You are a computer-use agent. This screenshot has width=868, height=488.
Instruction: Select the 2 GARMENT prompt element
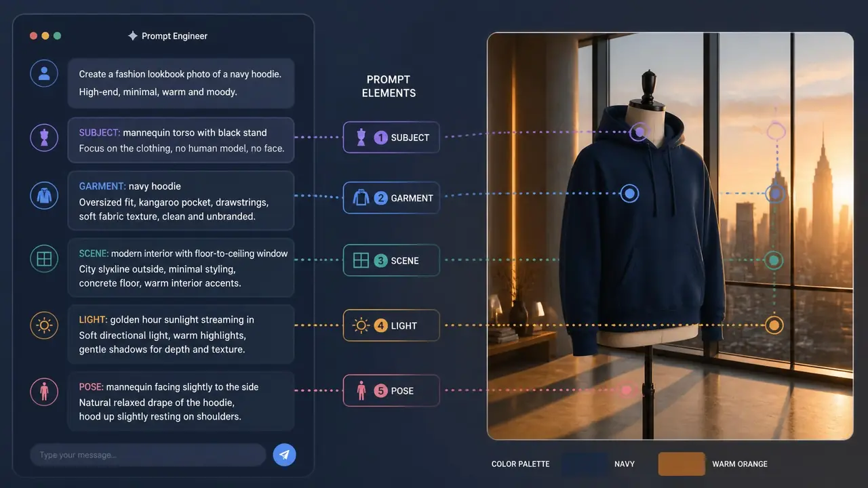pos(391,198)
